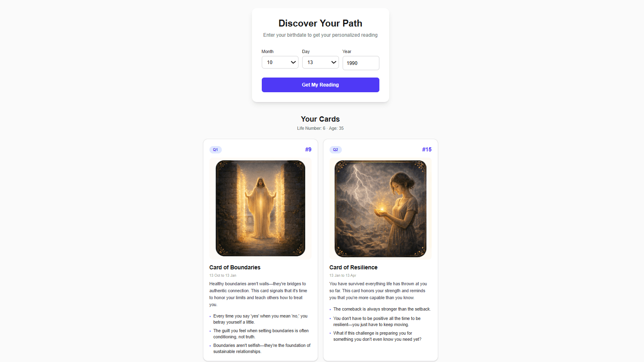Viewport: 644px width, 362px height.
Task: Open the Card of Resilience image
Action: (x=381, y=209)
